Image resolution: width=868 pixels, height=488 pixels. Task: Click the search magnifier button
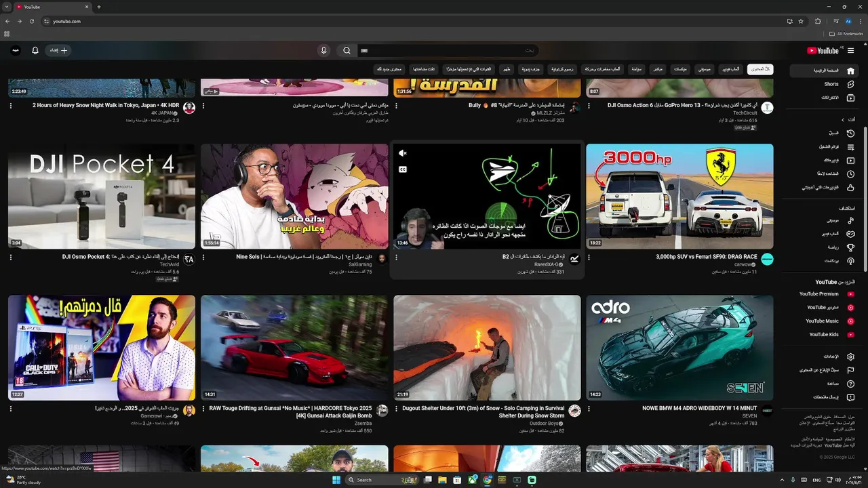[x=347, y=50]
